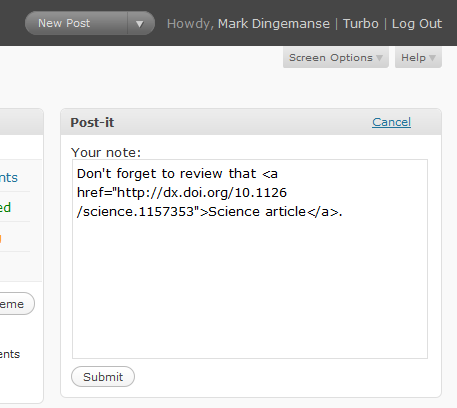This screenshot has width=457, height=408.
Task: Open the dropdown arrow beside New Post
Action: click(x=140, y=23)
